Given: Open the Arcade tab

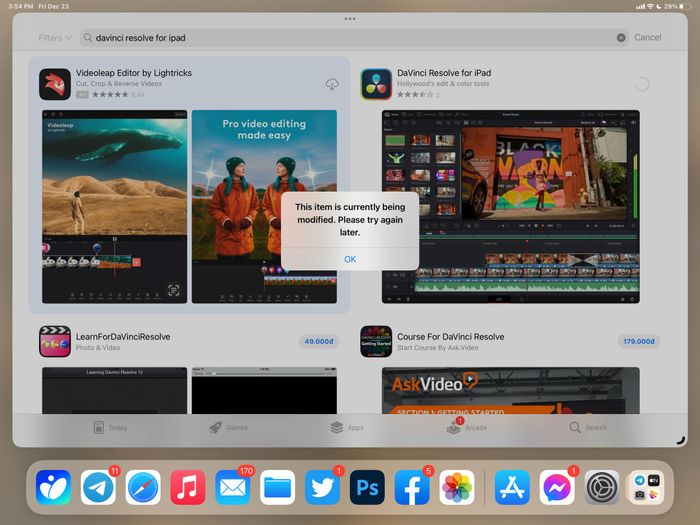Looking at the screenshot, I should [467, 427].
